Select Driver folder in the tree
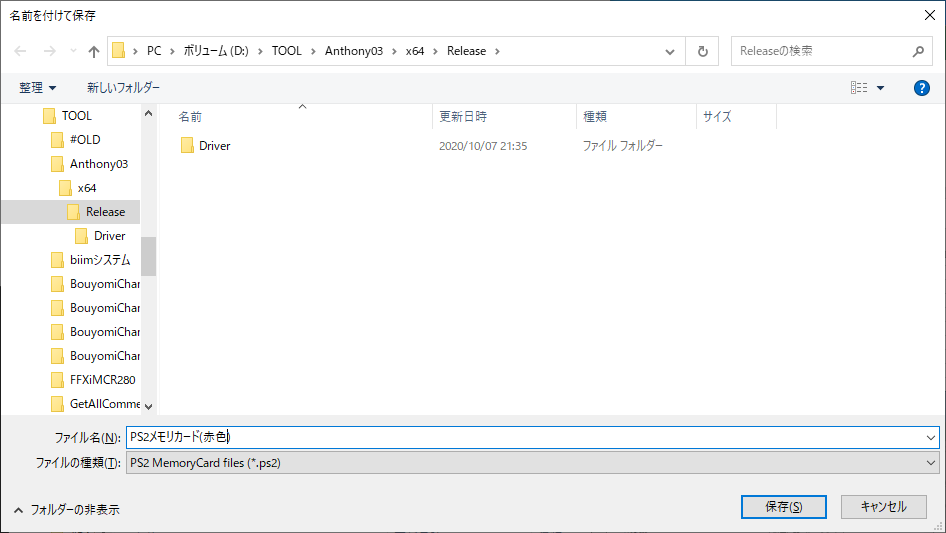 [x=110, y=236]
